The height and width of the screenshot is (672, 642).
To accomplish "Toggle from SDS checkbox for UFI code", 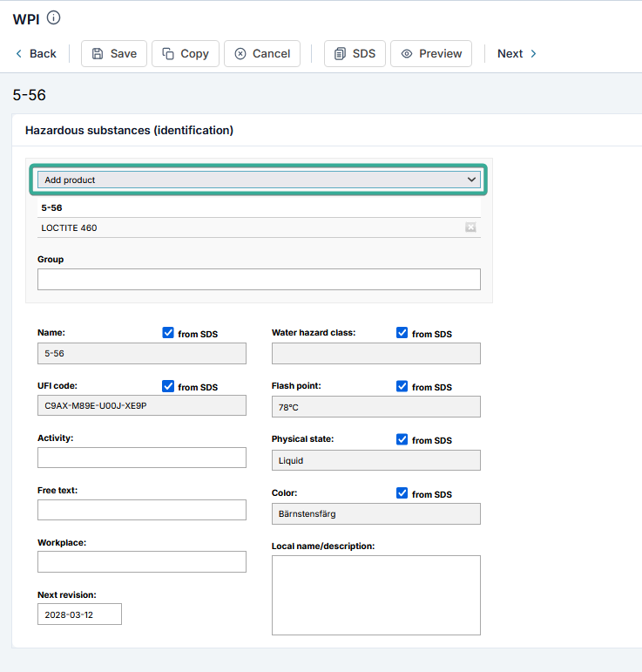I will [168, 386].
